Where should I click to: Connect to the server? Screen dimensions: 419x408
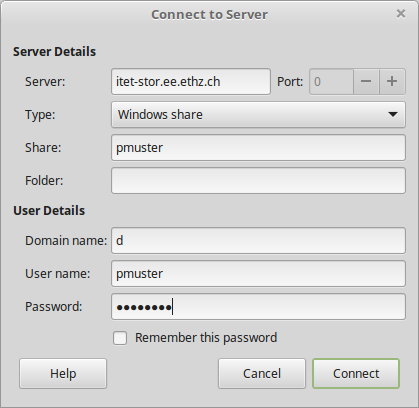click(x=356, y=374)
